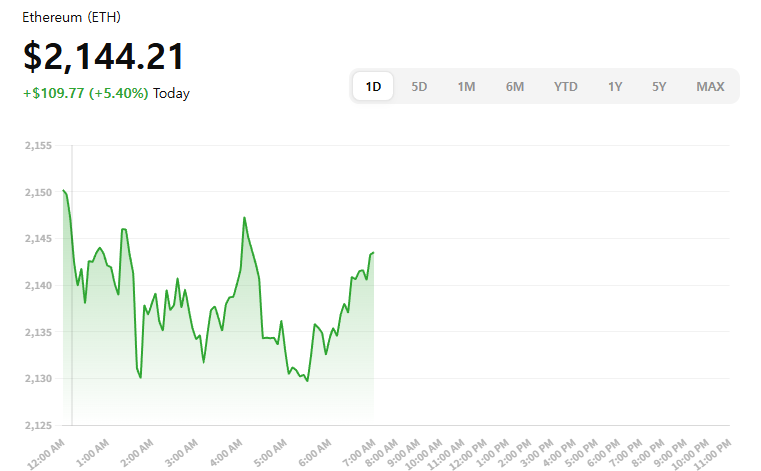761x471 pixels.
Task: Show the MAX price history
Action: click(710, 86)
